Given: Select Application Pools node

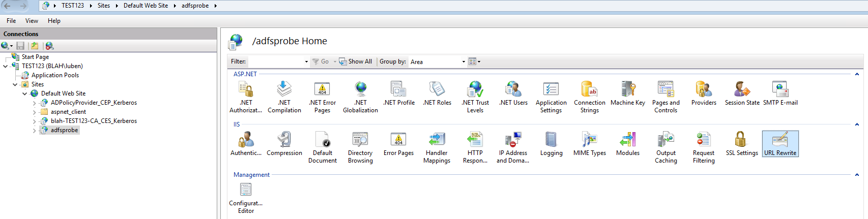Looking at the screenshot, I should tap(55, 75).
